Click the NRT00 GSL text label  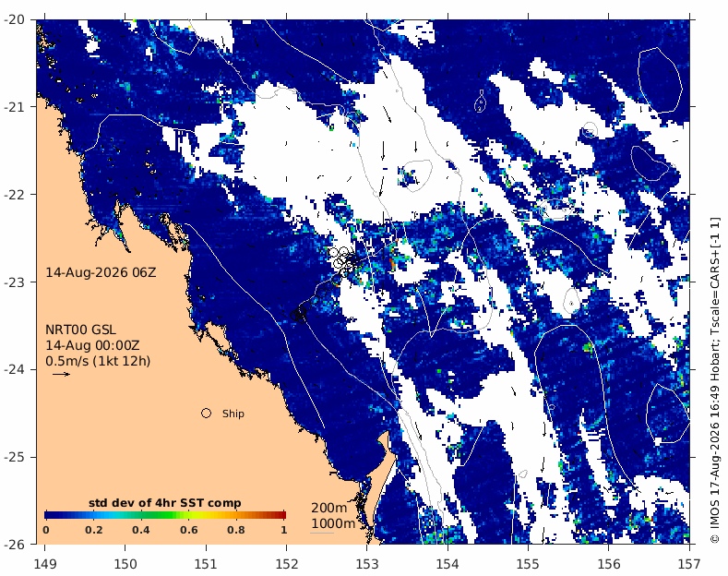[80, 330]
